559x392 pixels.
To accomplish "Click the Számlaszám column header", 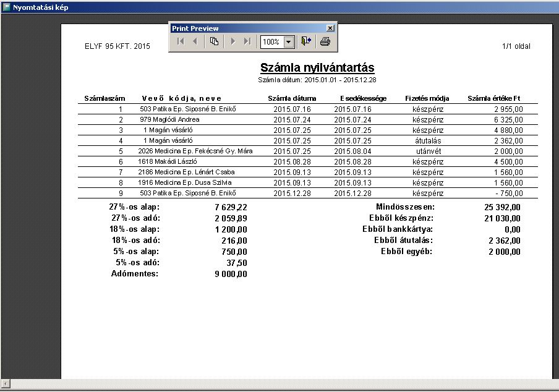I will 105,98.
